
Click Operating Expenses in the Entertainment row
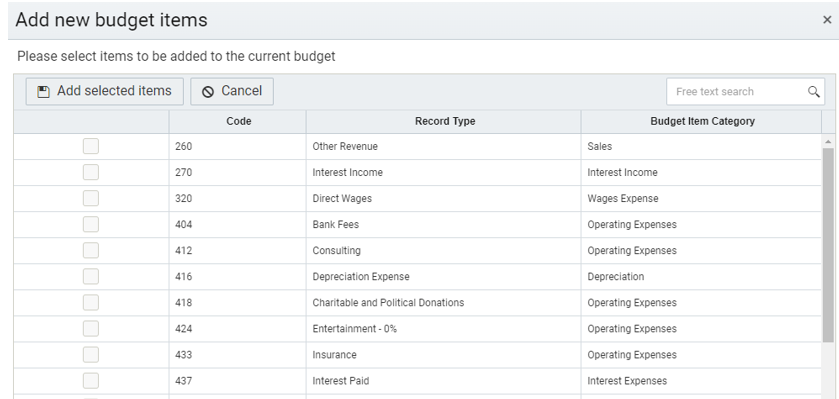point(701,328)
